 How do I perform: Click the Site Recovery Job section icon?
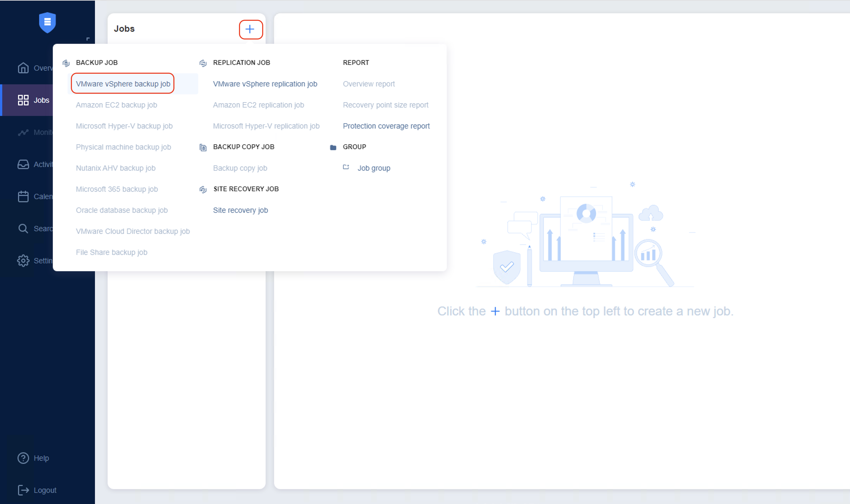point(203,189)
